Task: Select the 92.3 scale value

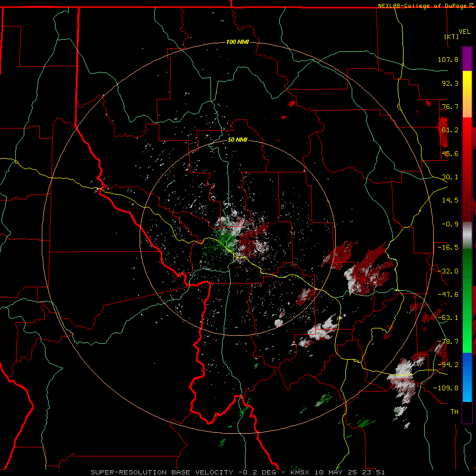Action: [450, 83]
